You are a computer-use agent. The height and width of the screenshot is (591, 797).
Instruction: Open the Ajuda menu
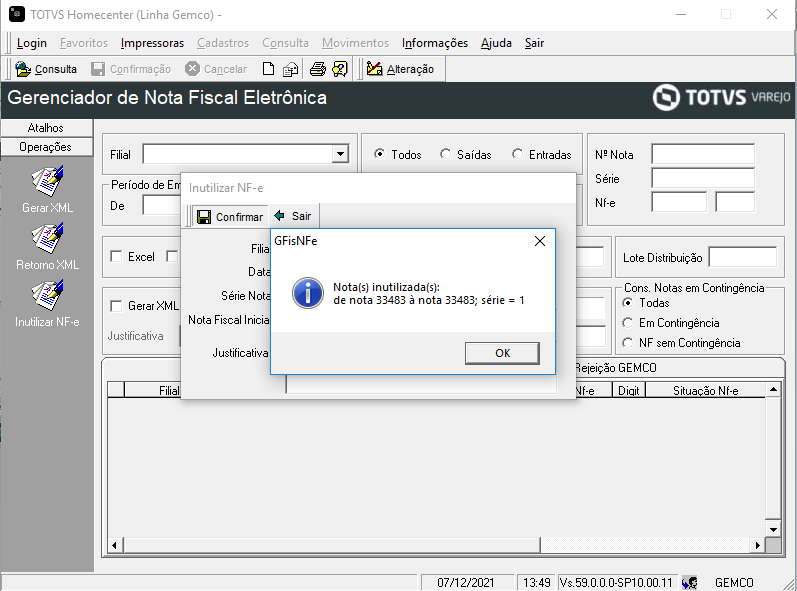pos(496,43)
